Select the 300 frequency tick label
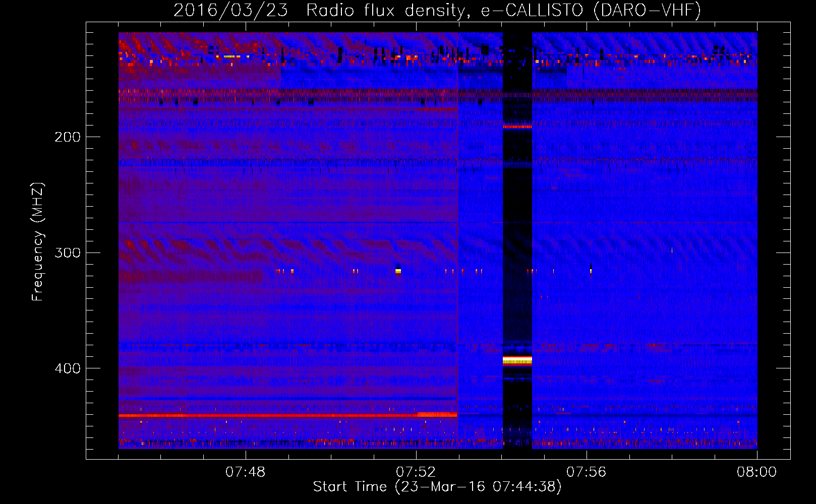This screenshot has width=816, height=504. tap(68, 253)
